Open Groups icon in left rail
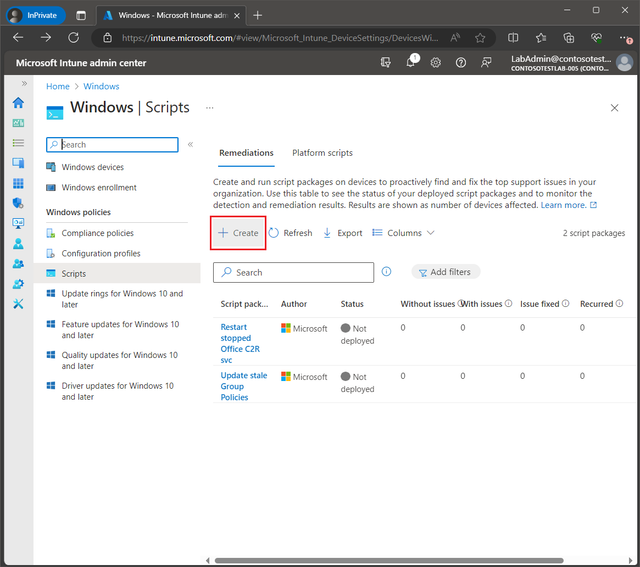This screenshot has width=640, height=567. tap(18, 264)
